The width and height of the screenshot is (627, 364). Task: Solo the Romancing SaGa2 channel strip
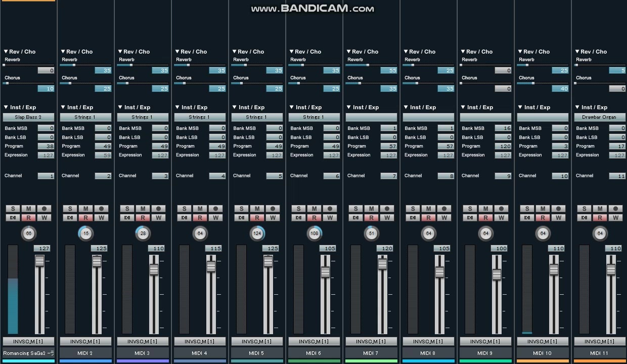click(13, 209)
